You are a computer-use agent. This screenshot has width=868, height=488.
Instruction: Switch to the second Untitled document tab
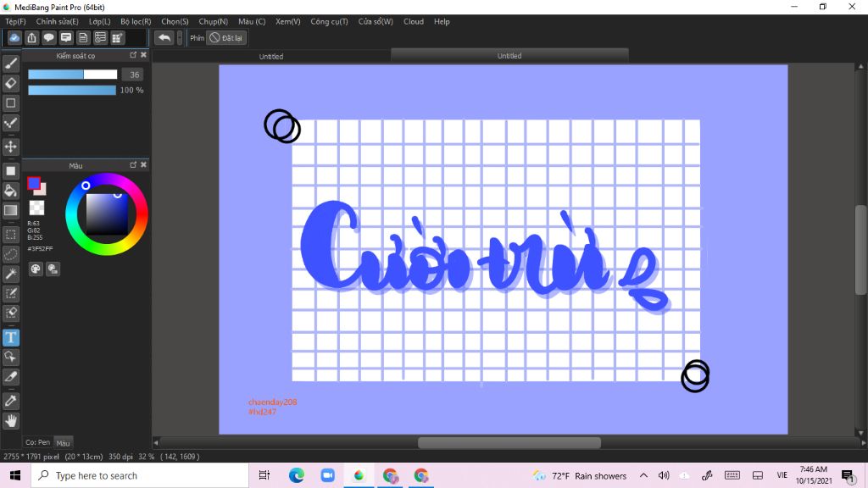click(x=509, y=55)
